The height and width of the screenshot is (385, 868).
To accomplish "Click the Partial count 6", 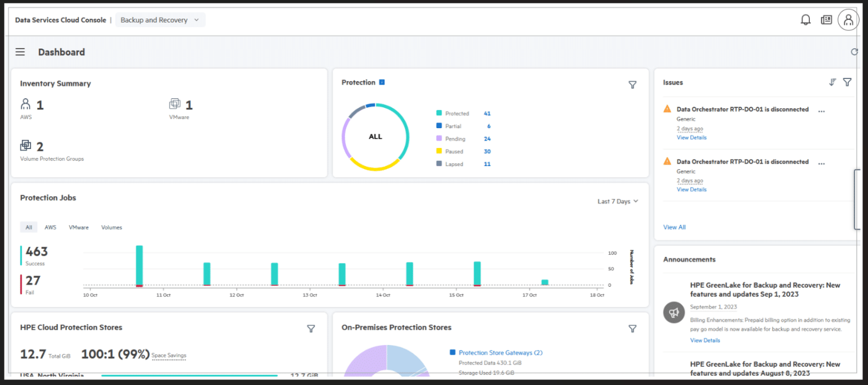I will [x=489, y=126].
